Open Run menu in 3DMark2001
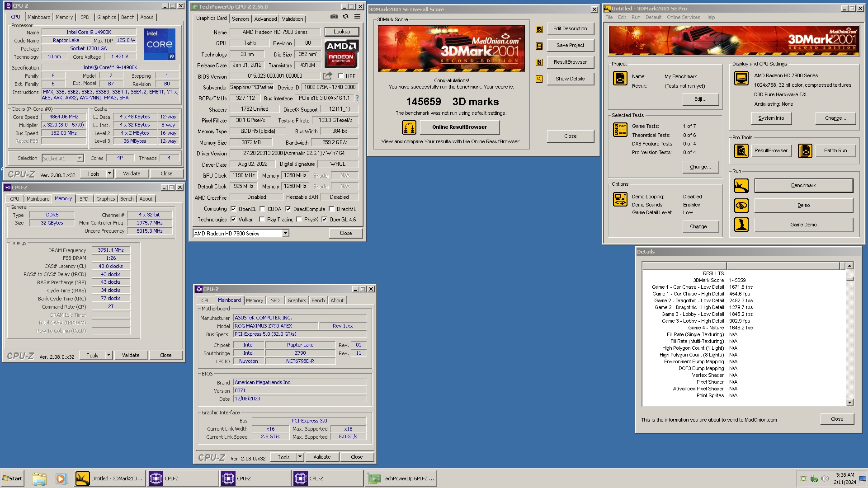Image resolution: width=868 pixels, height=488 pixels. tap(636, 18)
